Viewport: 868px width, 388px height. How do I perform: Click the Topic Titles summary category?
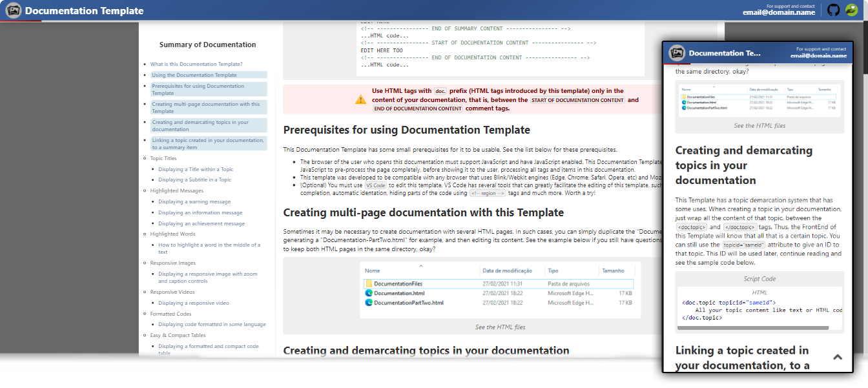(163, 158)
